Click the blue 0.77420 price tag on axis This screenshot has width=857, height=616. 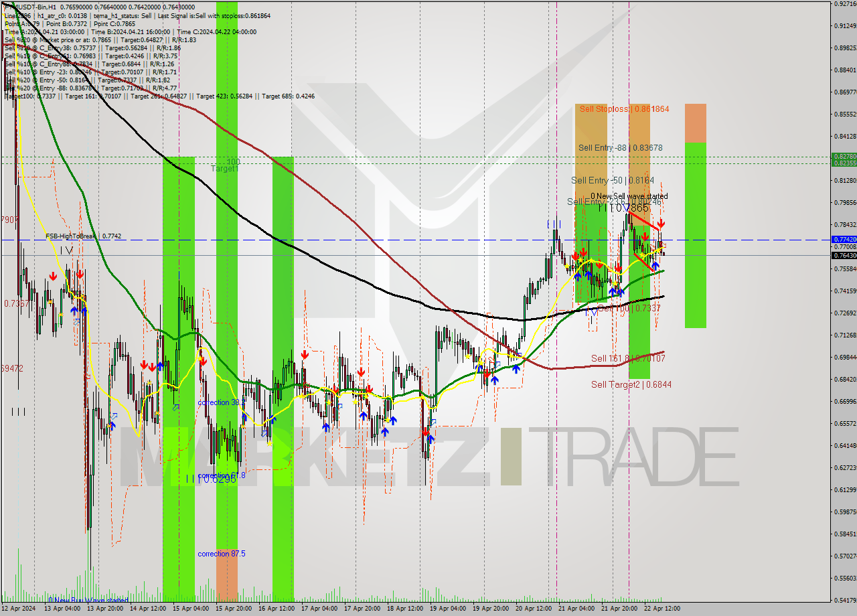pyautogui.click(x=844, y=239)
